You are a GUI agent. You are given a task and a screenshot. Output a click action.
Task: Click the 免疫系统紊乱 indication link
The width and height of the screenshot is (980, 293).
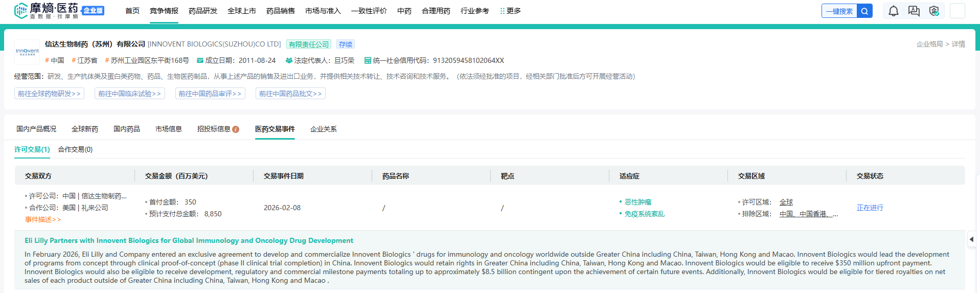pyautogui.click(x=645, y=214)
